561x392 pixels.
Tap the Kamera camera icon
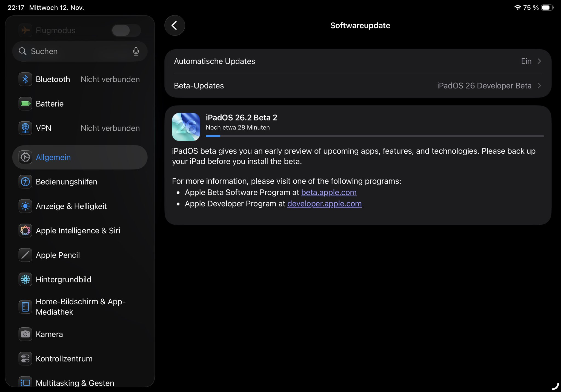pyautogui.click(x=25, y=334)
